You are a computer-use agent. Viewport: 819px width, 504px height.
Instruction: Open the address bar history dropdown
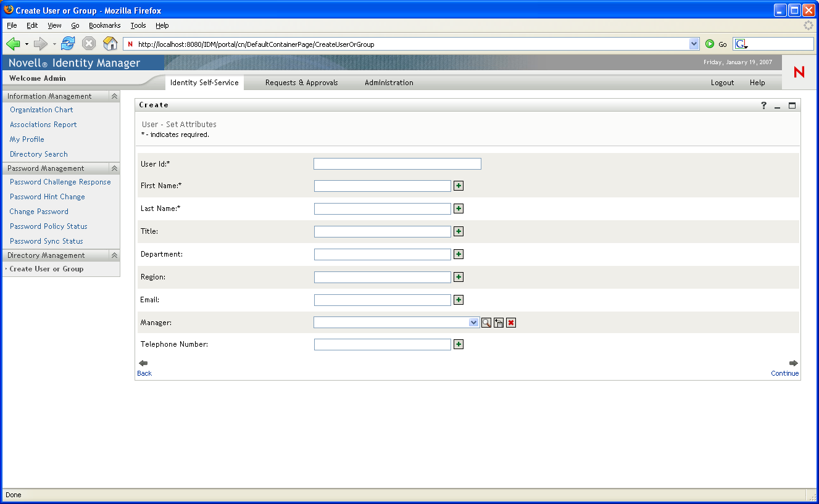[694, 44]
